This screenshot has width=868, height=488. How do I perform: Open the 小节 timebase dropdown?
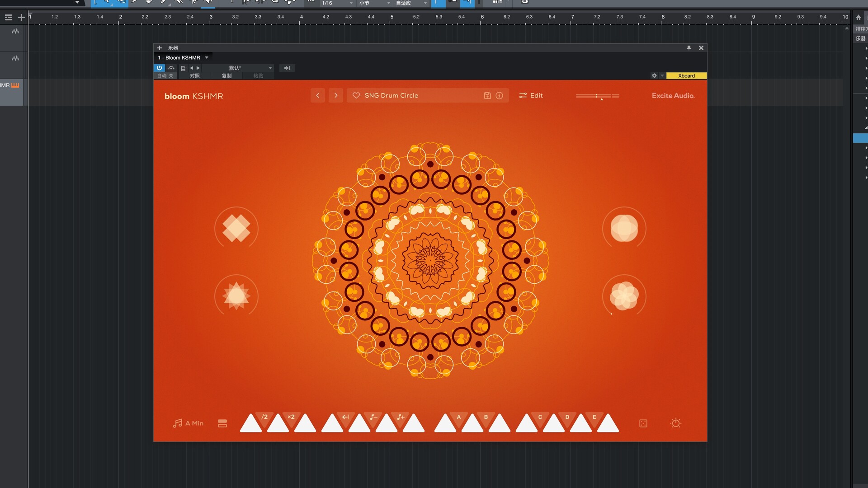375,3
